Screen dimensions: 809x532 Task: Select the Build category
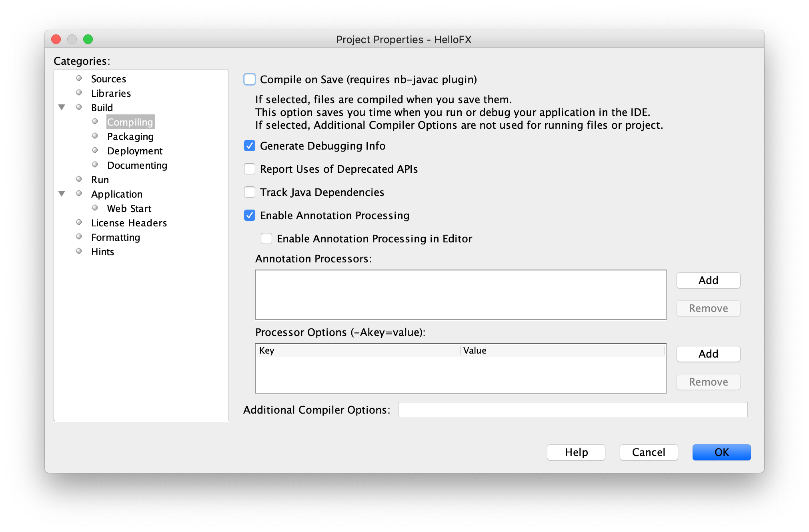(102, 108)
